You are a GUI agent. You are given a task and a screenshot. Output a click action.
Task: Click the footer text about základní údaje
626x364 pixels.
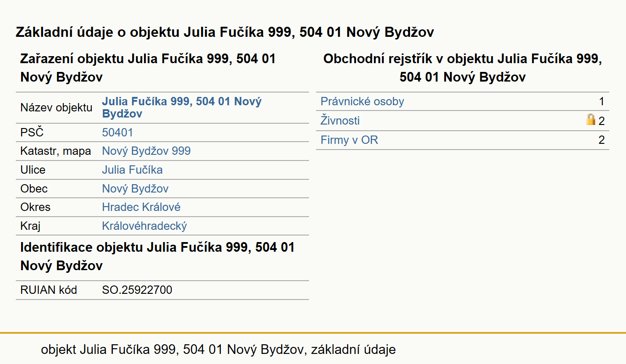click(218, 350)
